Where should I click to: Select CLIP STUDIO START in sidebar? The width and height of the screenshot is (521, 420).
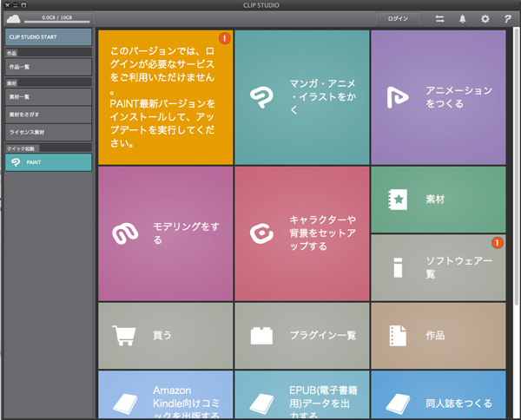(x=48, y=36)
